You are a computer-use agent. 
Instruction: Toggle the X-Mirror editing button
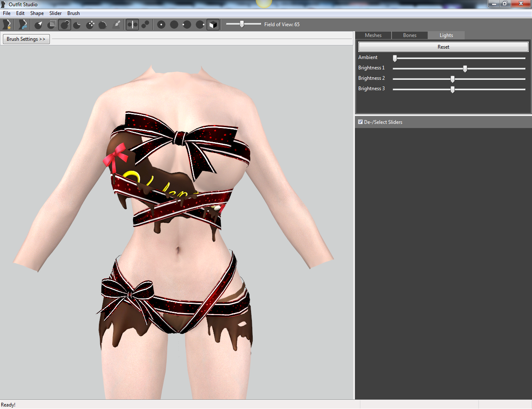(132, 25)
